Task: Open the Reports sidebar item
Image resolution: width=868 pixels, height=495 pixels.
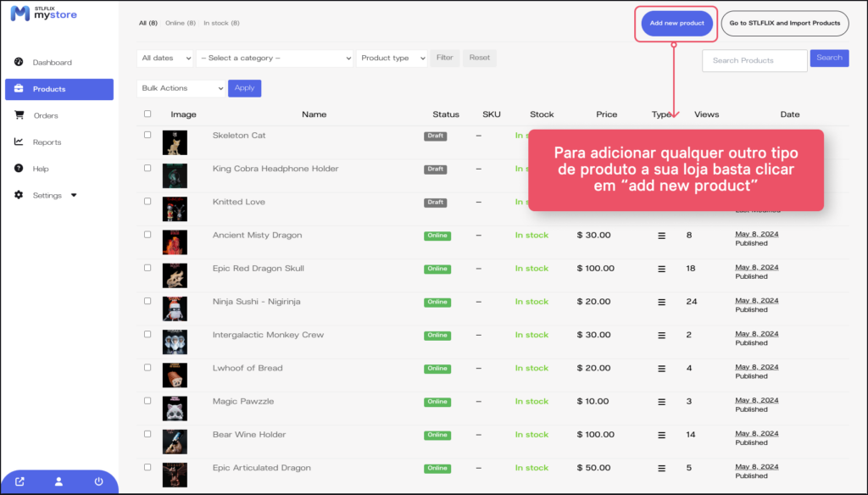Action: click(47, 142)
